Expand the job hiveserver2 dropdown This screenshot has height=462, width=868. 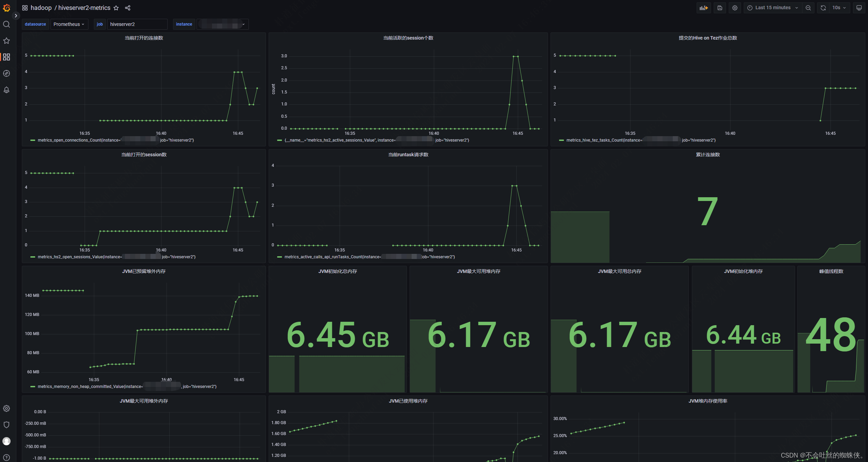(x=136, y=24)
